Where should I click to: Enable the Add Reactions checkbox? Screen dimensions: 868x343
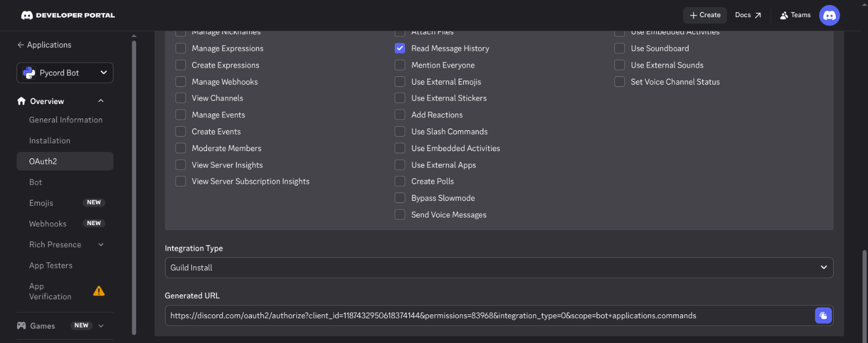tap(400, 115)
